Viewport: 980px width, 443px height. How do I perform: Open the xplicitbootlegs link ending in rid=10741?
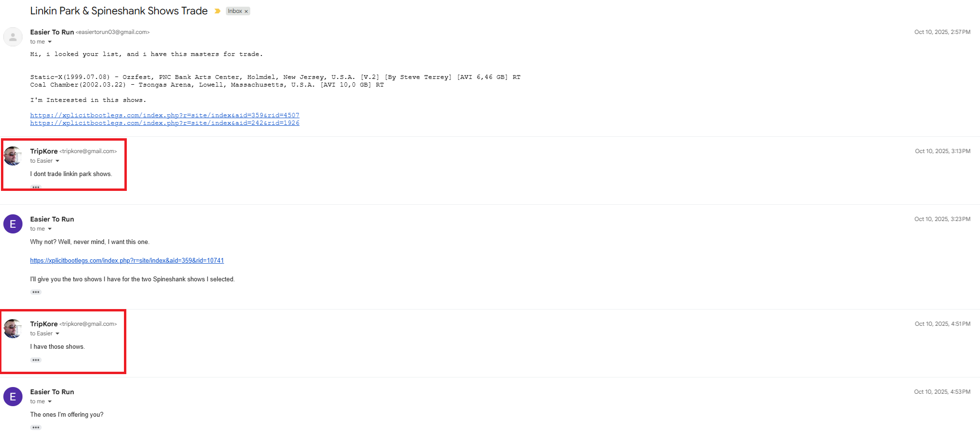[127, 261]
